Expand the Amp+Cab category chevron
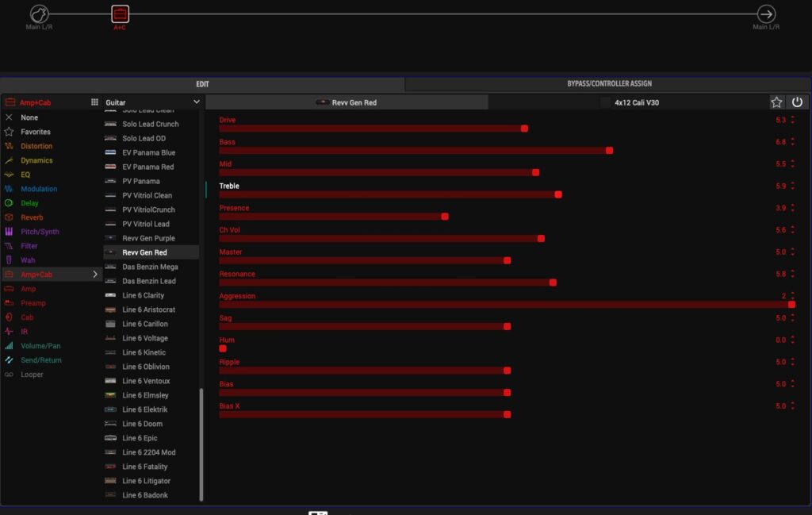This screenshot has width=812, height=515. (x=96, y=275)
